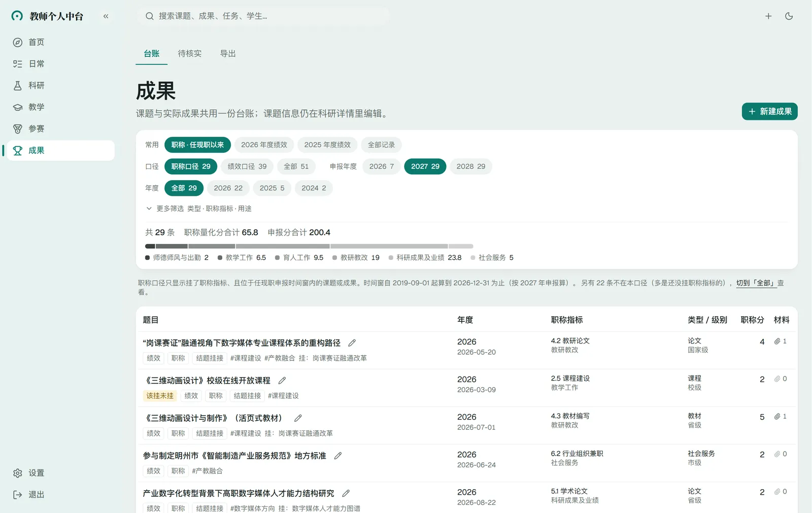This screenshot has width=812, height=513.
Task: Edit 地方标准 row pencil icon
Action: click(338, 456)
